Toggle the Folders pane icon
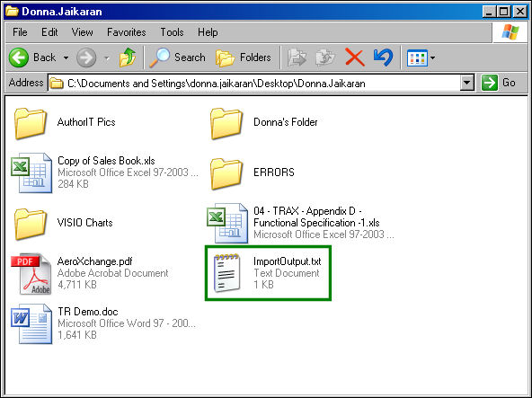The width and height of the screenshot is (532, 398). [x=225, y=57]
